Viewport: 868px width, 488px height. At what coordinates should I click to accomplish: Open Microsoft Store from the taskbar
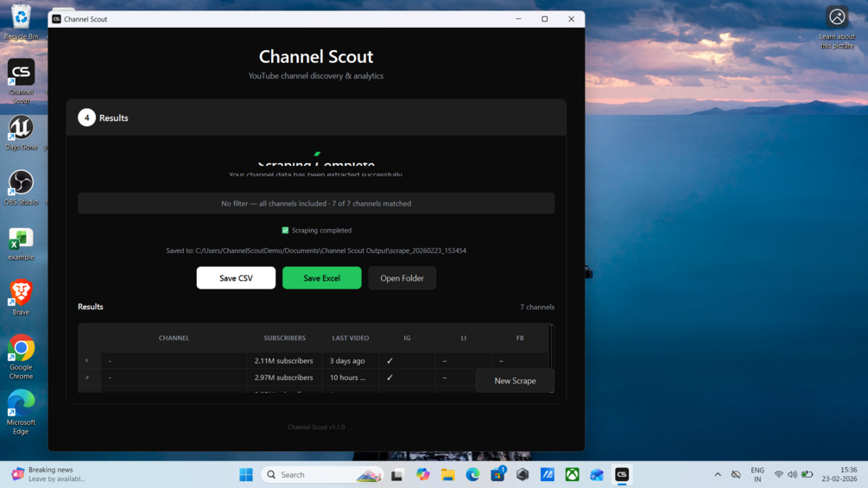point(497,475)
